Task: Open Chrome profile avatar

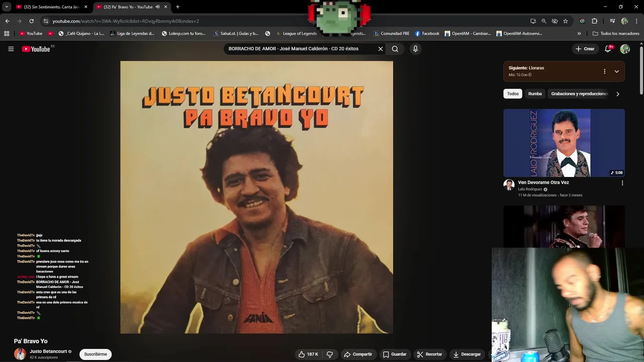Action: click(x=624, y=21)
